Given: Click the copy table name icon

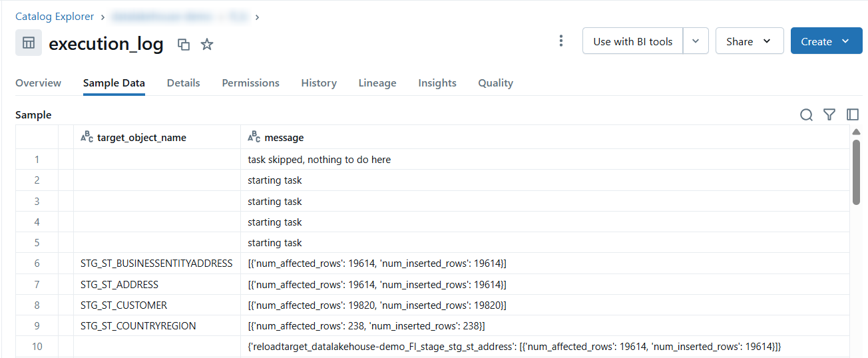Looking at the screenshot, I should click(184, 45).
